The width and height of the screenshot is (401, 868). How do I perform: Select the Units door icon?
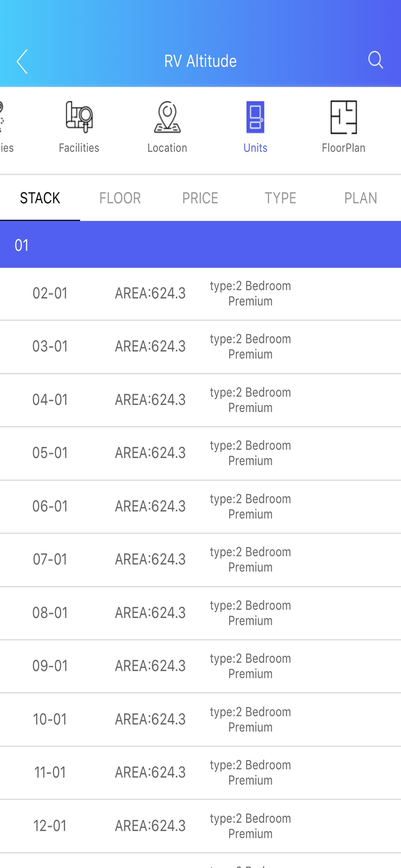[x=255, y=117]
